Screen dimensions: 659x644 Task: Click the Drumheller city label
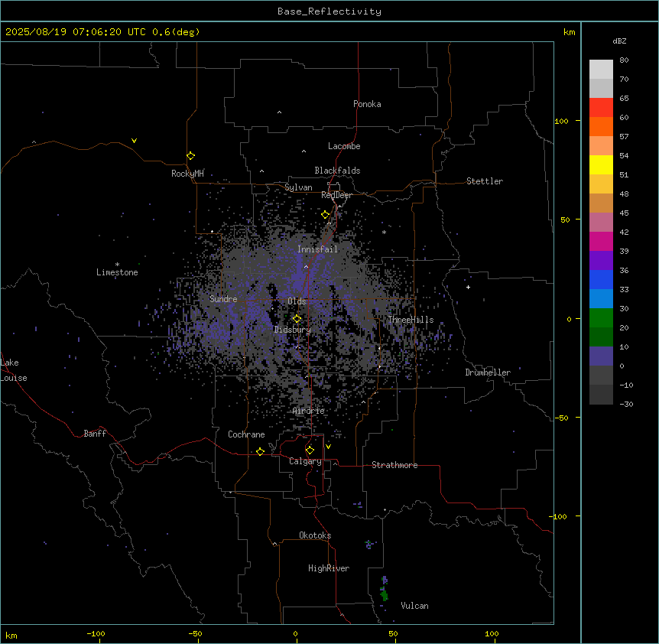click(488, 372)
